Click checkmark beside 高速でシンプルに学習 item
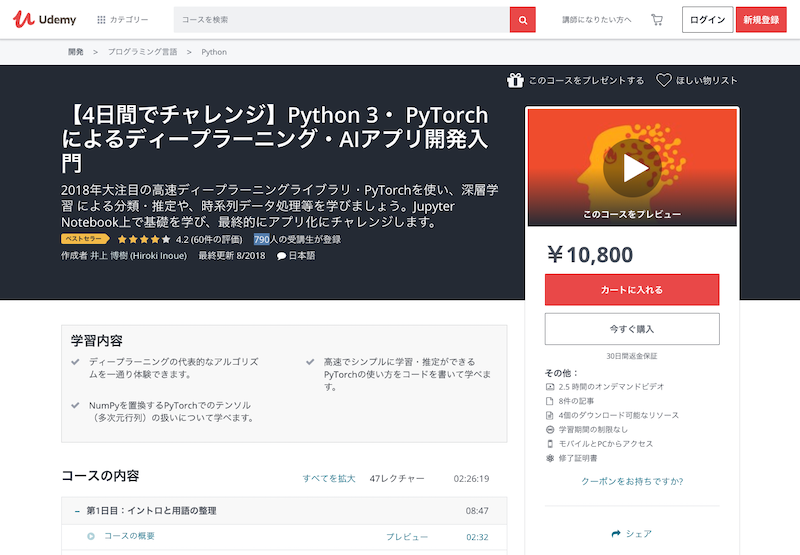Image resolution: width=800 pixels, height=555 pixels. pyautogui.click(x=310, y=362)
